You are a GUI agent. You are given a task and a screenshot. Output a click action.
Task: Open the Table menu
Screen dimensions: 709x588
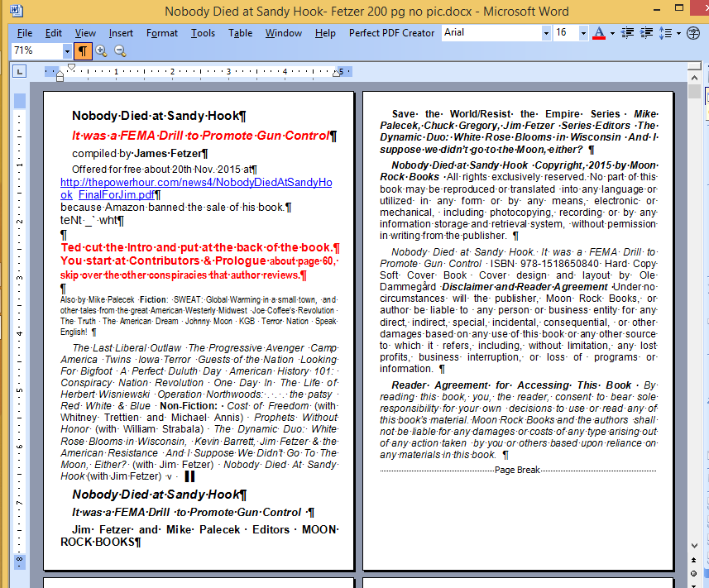pyautogui.click(x=240, y=33)
